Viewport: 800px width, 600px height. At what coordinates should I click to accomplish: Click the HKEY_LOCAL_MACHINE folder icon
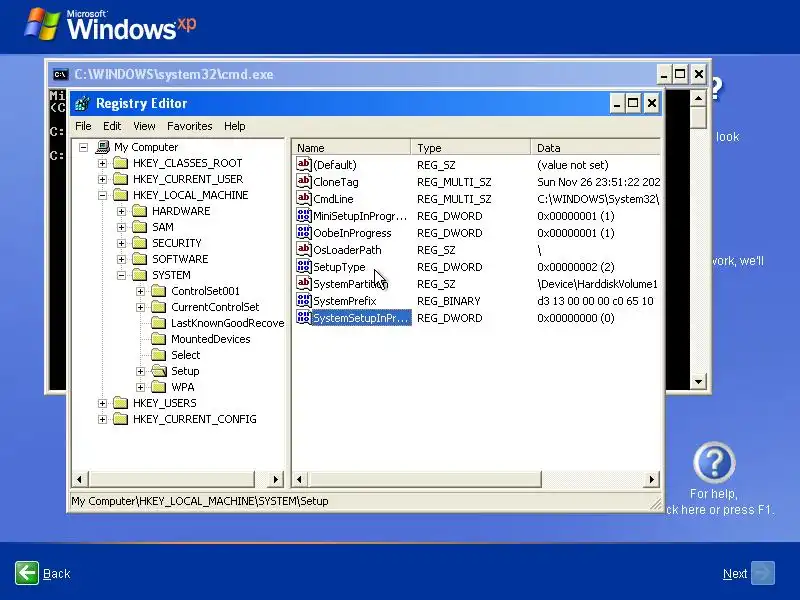(120, 195)
